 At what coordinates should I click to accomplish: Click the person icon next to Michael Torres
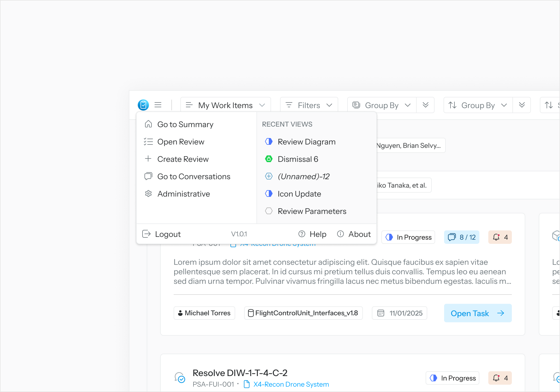[180, 313]
